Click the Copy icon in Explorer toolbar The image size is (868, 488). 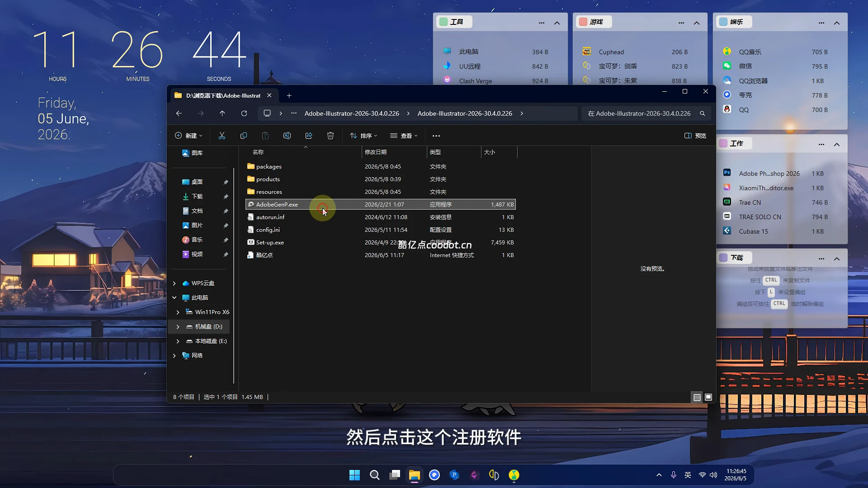click(x=243, y=136)
